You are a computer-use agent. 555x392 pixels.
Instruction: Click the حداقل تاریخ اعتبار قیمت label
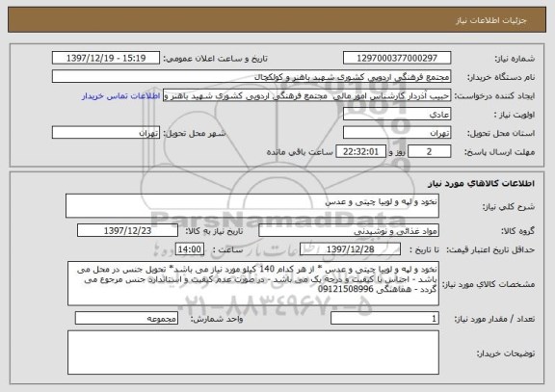pos(490,249)
